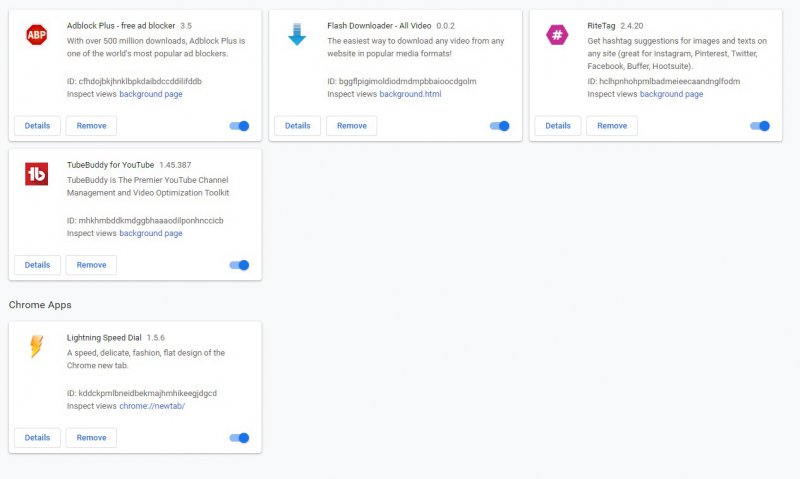Image resolution: width=800 pixels, height=479 pixels.
Task: Open the chrome://newtab/ inspect link
Action: [x=152, y=406]
